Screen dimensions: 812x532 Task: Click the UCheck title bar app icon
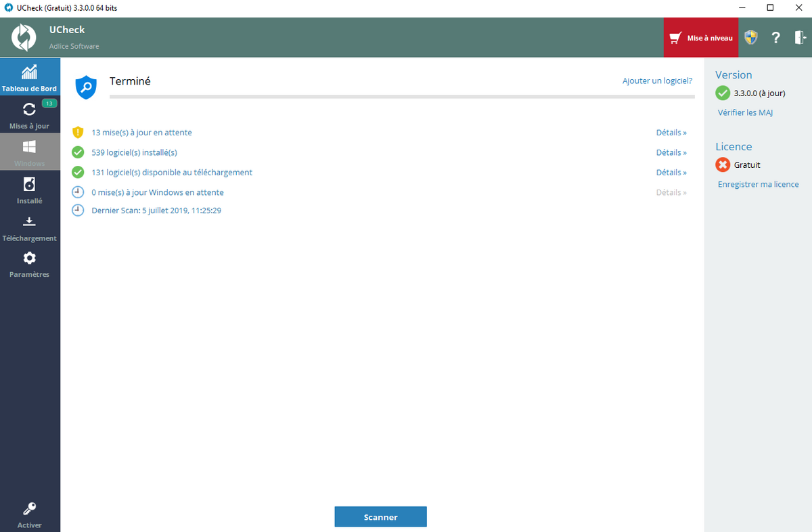(8, 7)
